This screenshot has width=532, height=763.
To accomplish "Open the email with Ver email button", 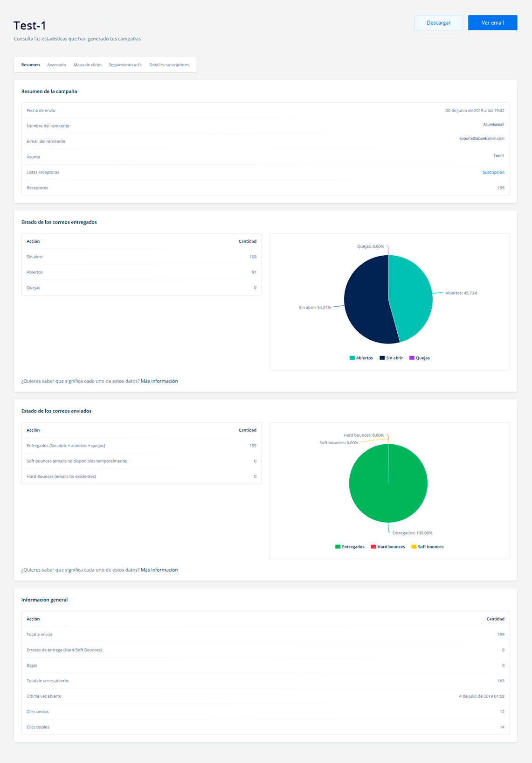I will [x=492, y=23].
